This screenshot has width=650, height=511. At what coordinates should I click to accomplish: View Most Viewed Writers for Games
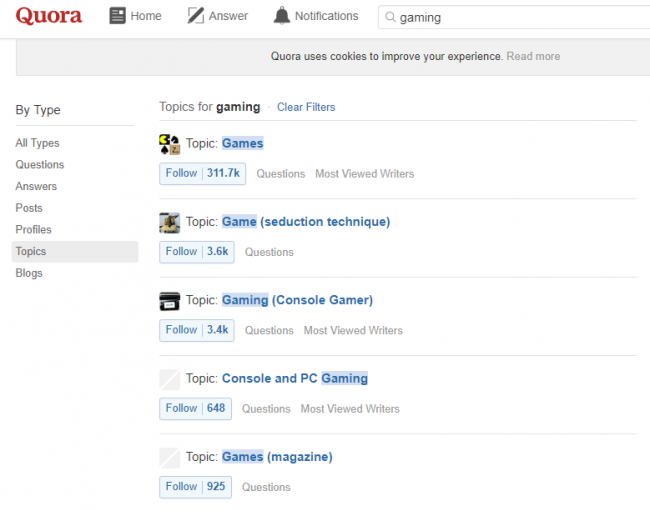point(364,174)
